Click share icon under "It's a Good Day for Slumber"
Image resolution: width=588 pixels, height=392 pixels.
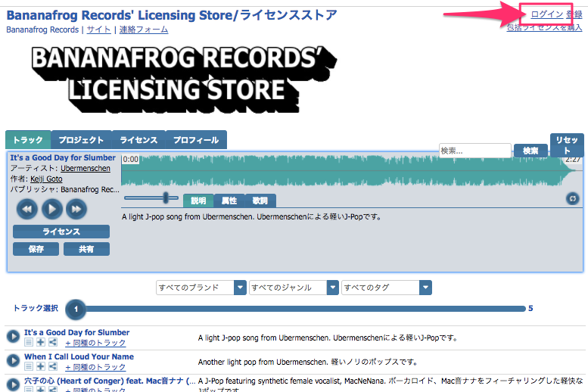pos(52,344)
